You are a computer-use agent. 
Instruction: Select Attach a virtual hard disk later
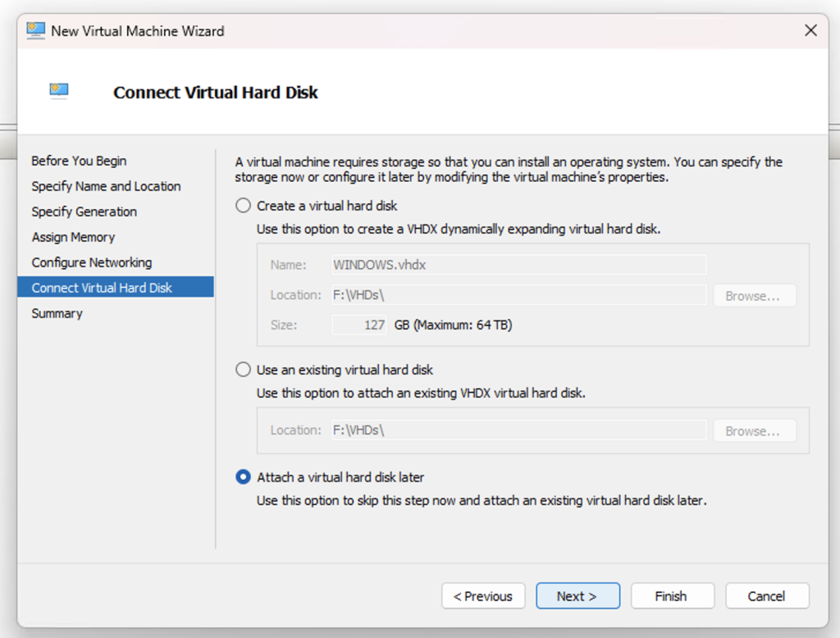point(244,476)
